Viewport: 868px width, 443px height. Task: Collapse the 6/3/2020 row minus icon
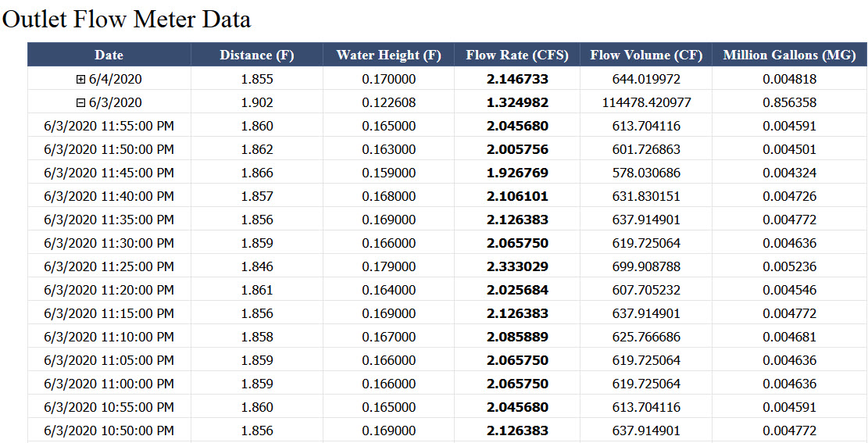80,102
